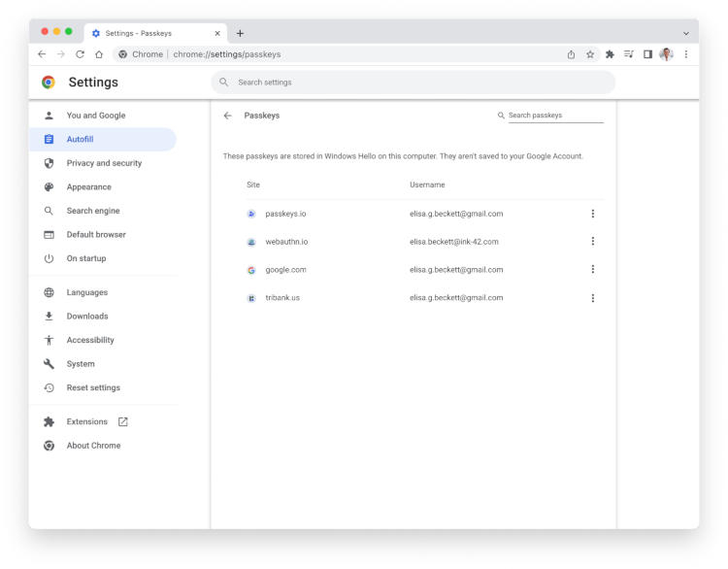The image size is (728, 569).
Task: Focus the Search passkeys field
Action: coord(553,116)
